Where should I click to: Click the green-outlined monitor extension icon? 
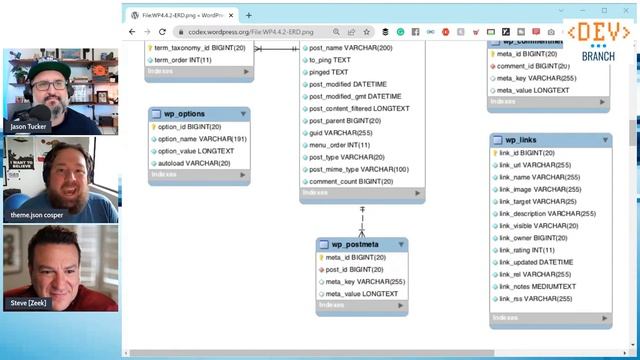coord(491,32)
